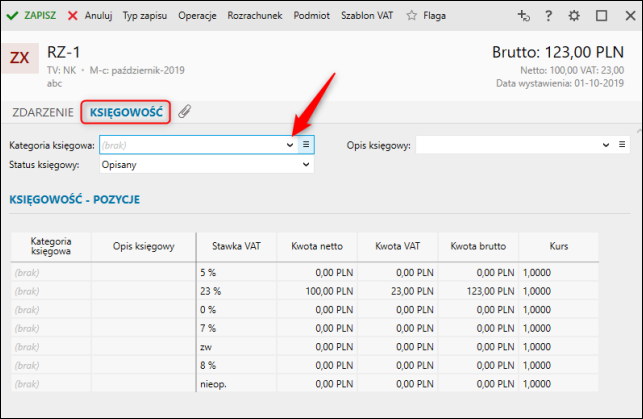643x419 pixels.
Task: Select the 7 % VAT rate row
Action: pyautogui.click(x=305, y=328)
